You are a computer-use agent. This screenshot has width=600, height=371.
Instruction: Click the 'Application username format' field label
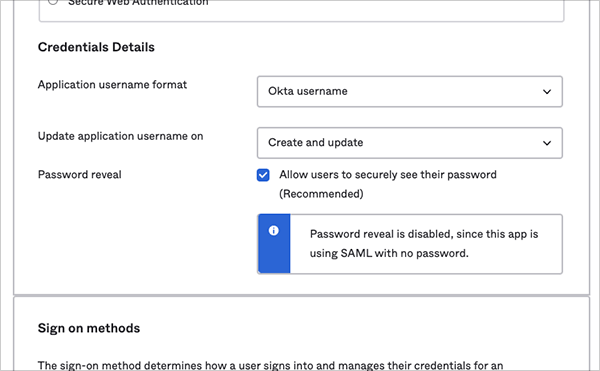112,85
